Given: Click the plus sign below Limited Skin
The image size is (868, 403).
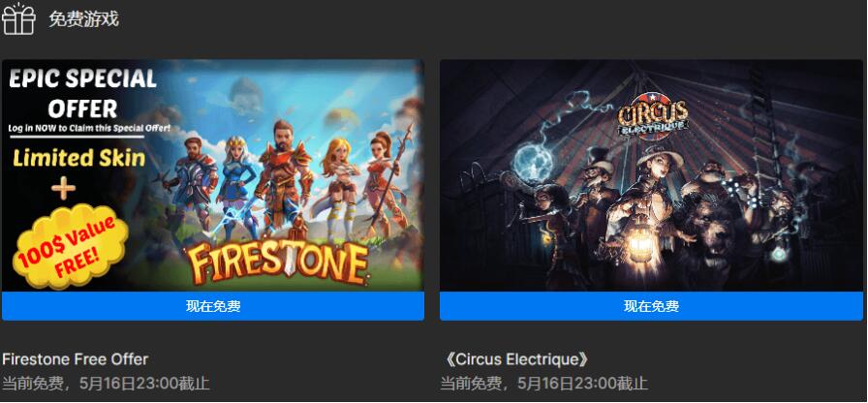Looking at the screenshot, I should click(x=63, y=189).
